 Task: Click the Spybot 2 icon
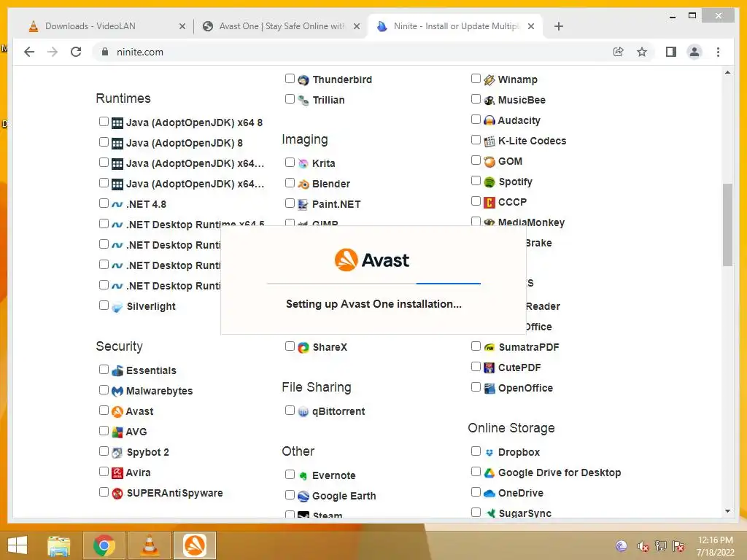(117, 452)
